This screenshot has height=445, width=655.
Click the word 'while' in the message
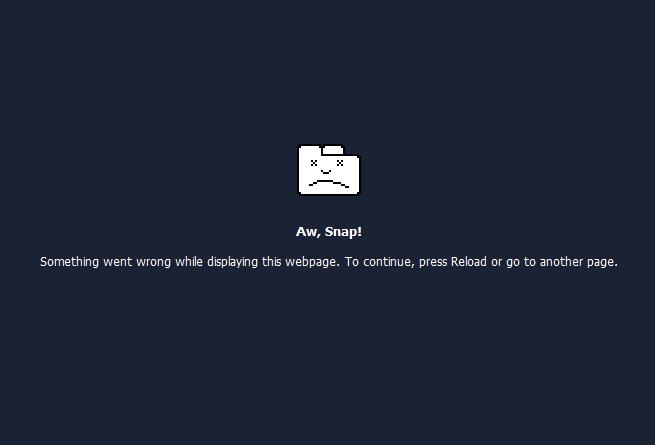pos(189,262)
